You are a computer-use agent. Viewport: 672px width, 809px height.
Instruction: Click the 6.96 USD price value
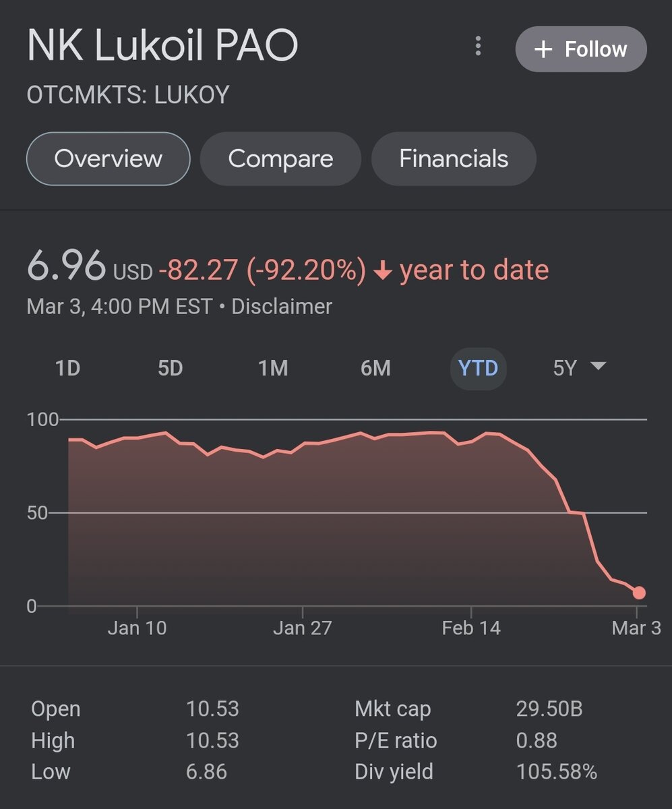[66, 267]
